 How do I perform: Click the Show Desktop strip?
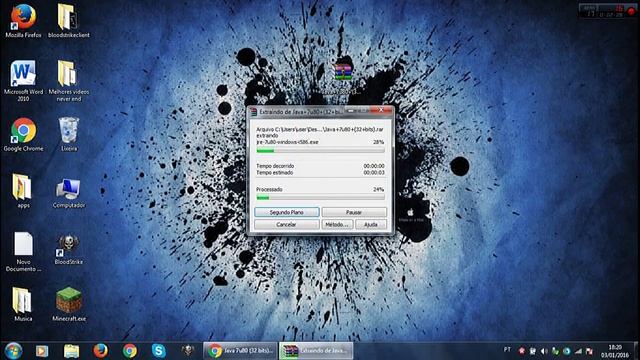pos(637,351)
